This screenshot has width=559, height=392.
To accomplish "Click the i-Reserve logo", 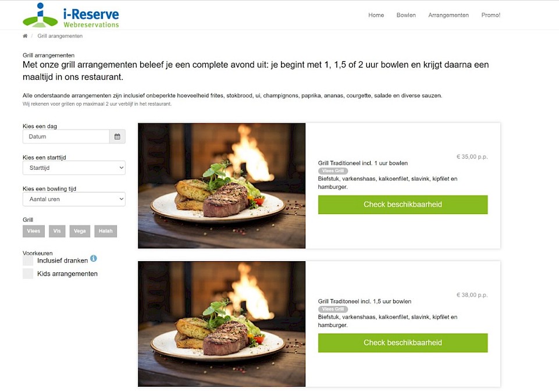I will pos(71,15).
